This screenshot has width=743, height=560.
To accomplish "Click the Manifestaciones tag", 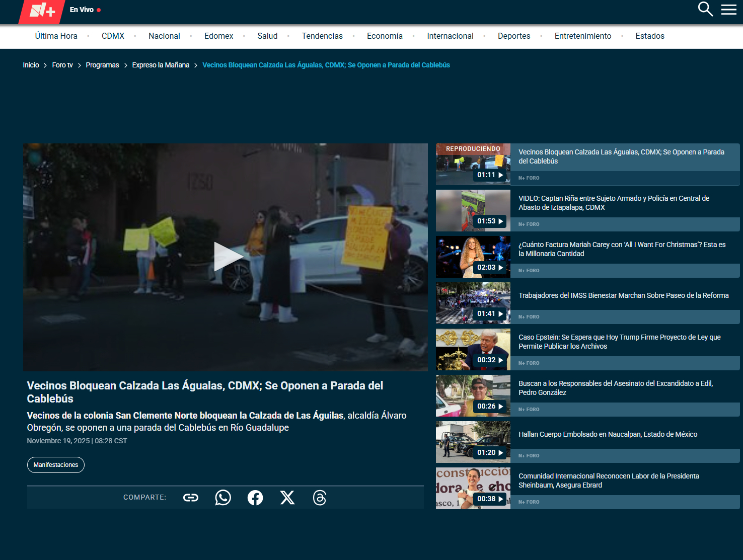I will click(55, 465).
